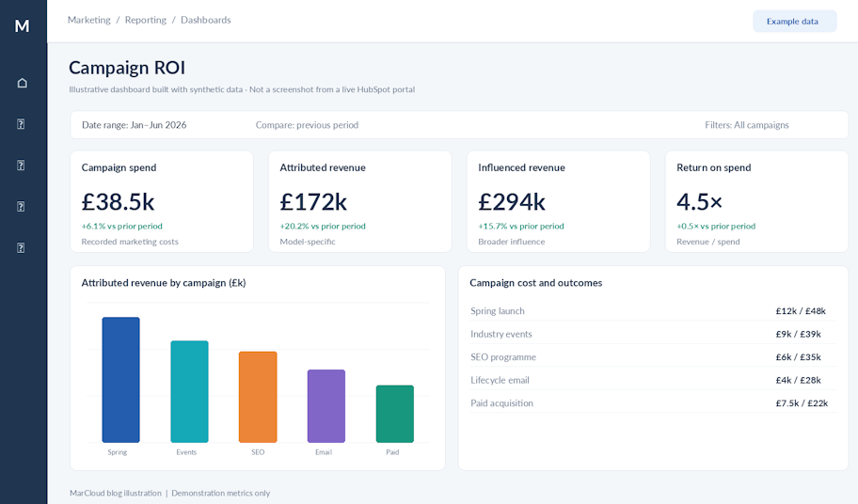Click Campaign cost and outcomes title
The height and width of the screenshot is (504, 858).
(535, 283)
